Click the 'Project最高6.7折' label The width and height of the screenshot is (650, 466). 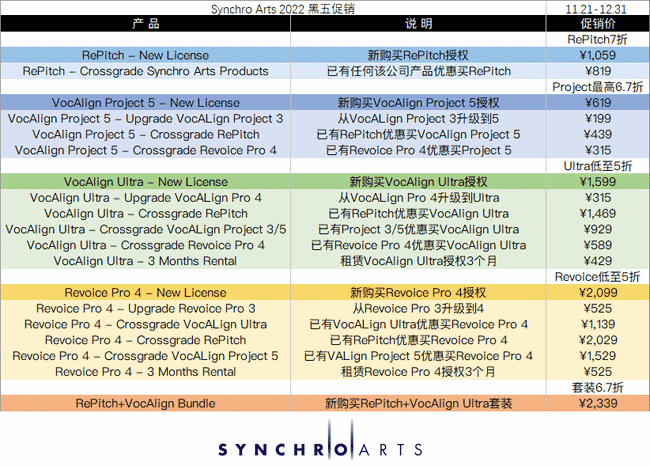pos(597,87)
